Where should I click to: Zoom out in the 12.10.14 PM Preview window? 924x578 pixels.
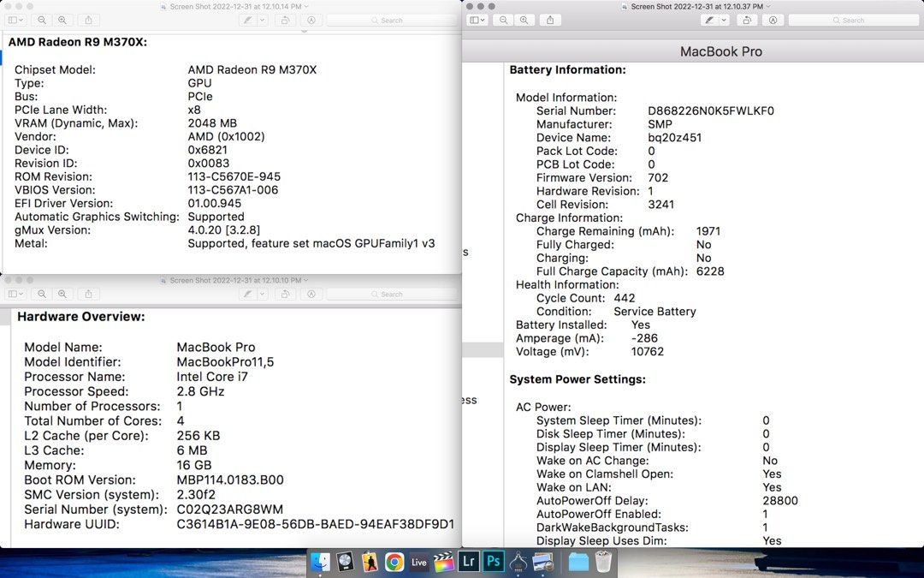pos(42,20)
